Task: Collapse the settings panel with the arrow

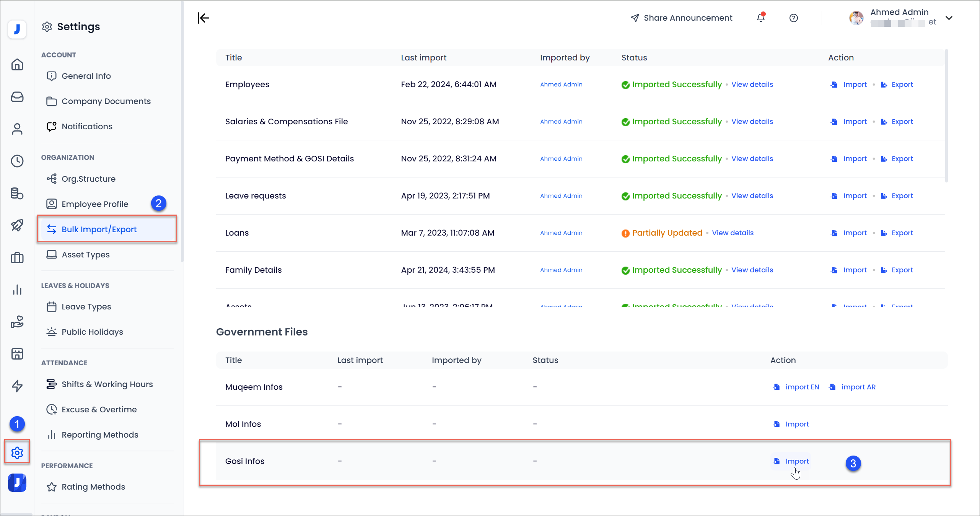Action: tap(203, 18)
